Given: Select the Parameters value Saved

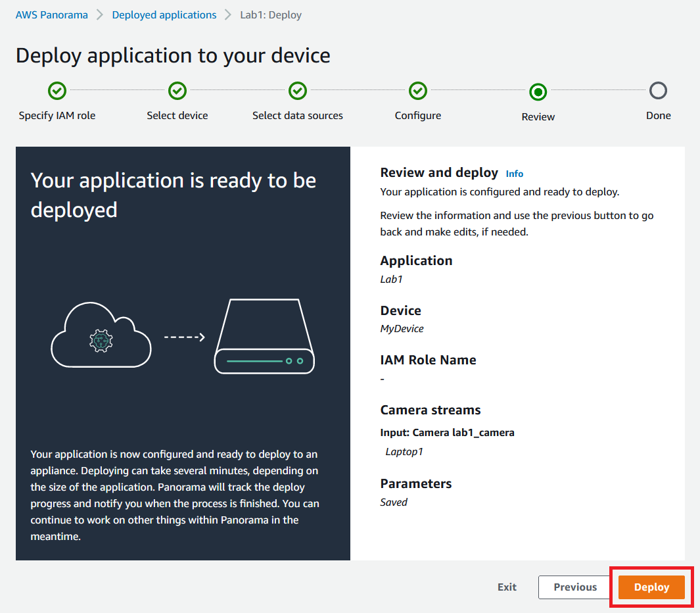Looking at the screenshot, I should coord(393,503).
